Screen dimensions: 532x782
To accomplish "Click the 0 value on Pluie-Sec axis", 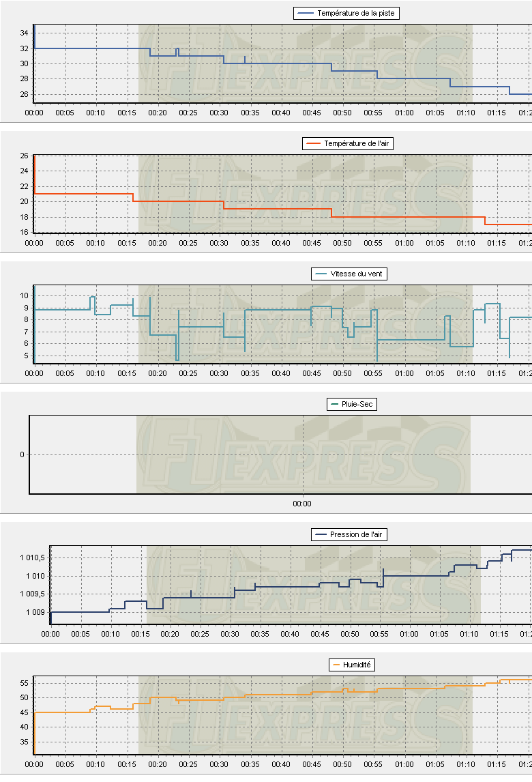I will 22,454.
